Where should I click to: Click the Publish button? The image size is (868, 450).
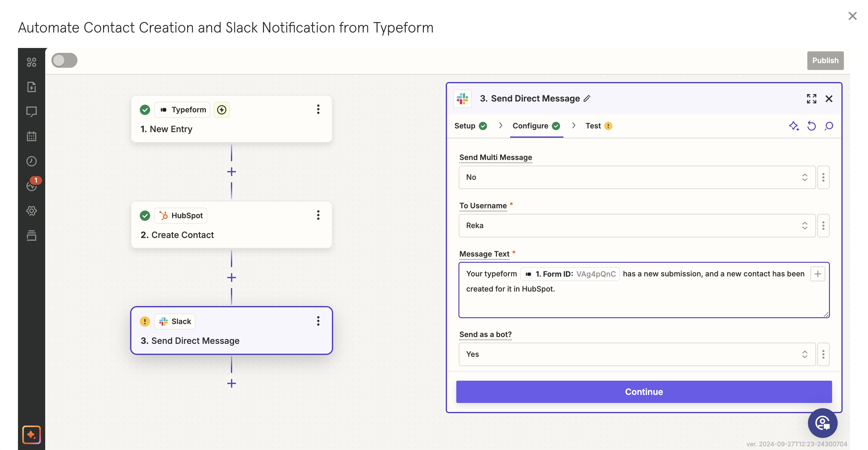[826, 60]
